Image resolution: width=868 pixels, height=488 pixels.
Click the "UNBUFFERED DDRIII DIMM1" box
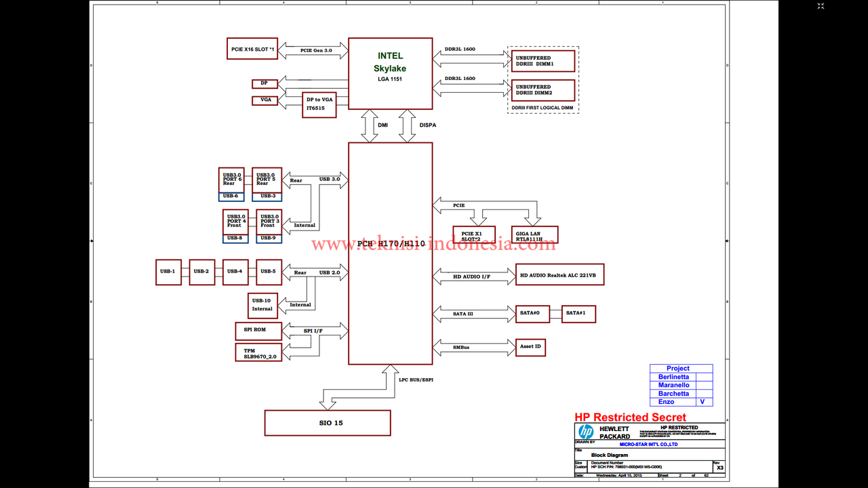[542, 61]
